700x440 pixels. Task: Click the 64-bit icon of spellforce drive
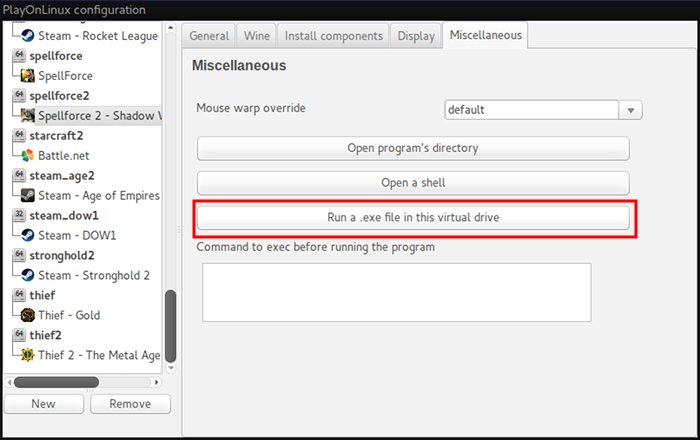pos(19,55)
